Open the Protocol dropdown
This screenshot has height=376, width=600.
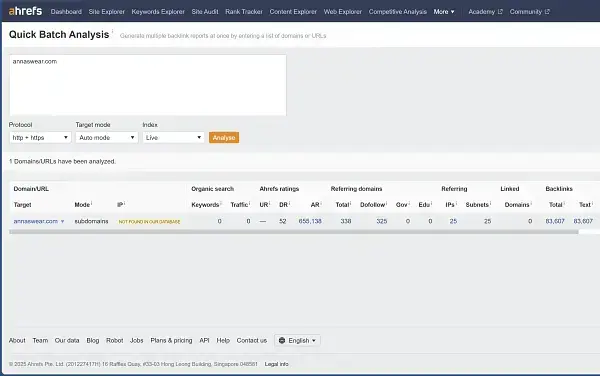click(40, 137)
